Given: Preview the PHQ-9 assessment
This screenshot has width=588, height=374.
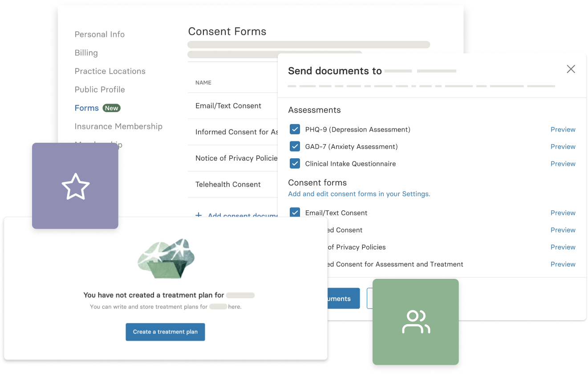Looking at the screenshot, I should click(563, 129).
